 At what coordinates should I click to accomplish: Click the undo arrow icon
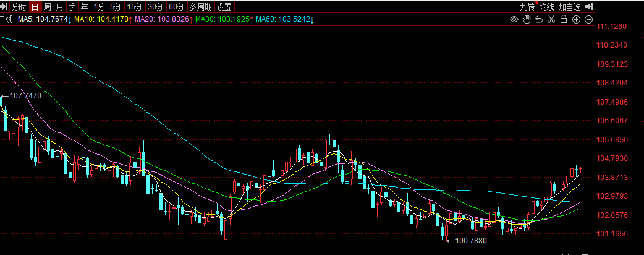tap(539, 20)
